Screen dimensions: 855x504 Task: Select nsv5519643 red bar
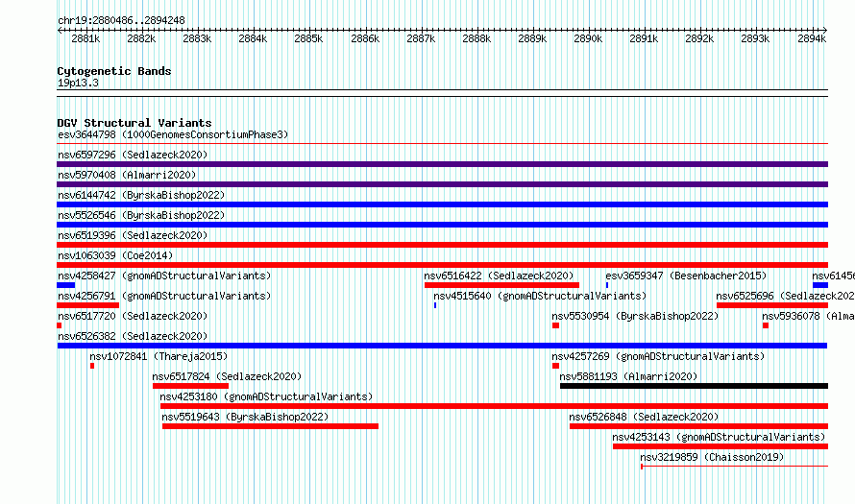click(x=271, y=426)
